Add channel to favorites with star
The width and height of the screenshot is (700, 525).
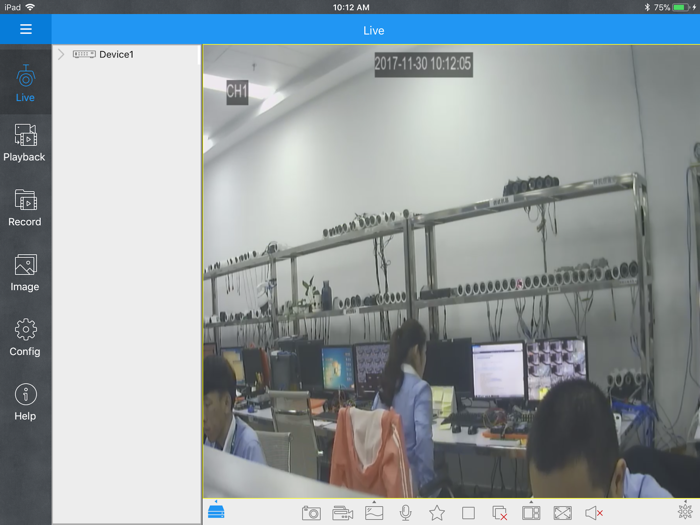click(x=437, y=513)
